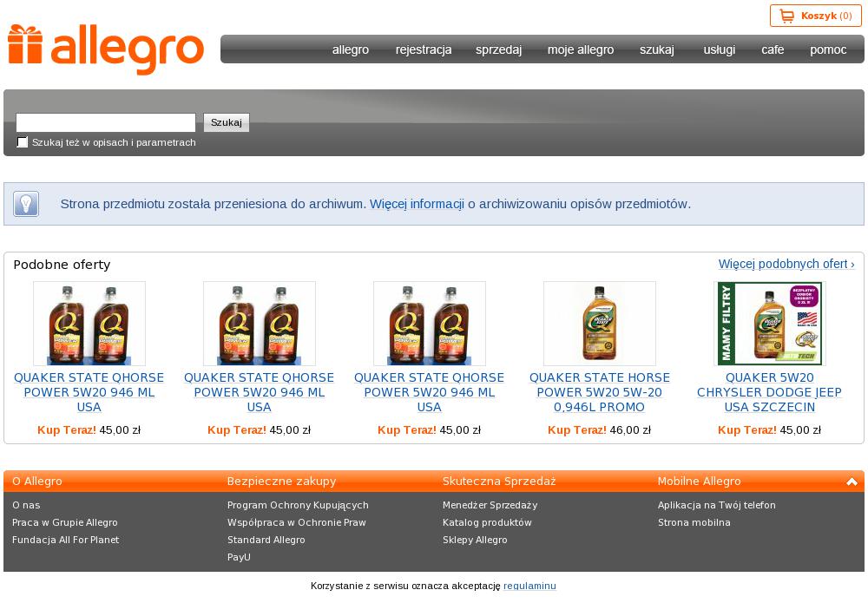The width and height of the screenshot is (868, 603).
Task: Go to 'rejestracja' in the navigation bar
Action: 424,49
